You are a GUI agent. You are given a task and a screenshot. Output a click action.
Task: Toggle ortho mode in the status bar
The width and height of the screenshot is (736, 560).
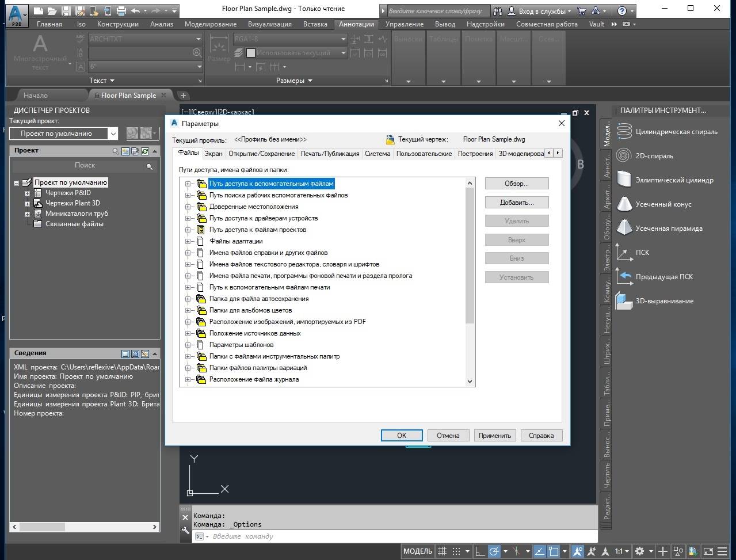(x=479, y=551)
